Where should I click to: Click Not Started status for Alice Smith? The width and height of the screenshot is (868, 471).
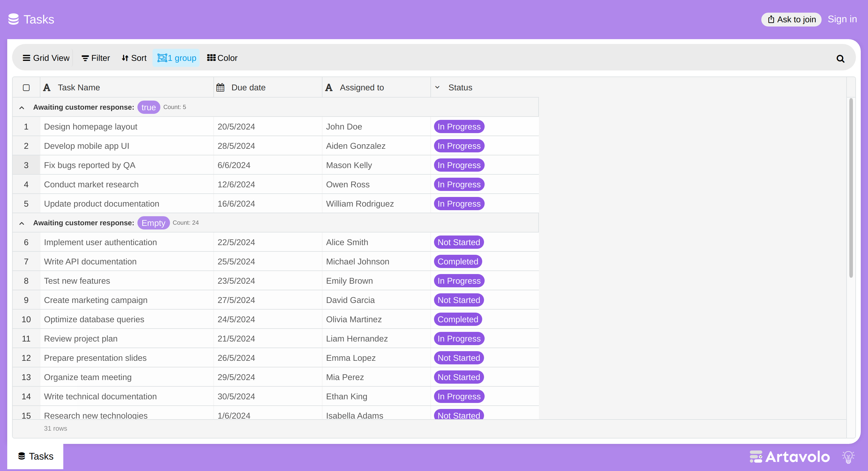tap(459, 242)
